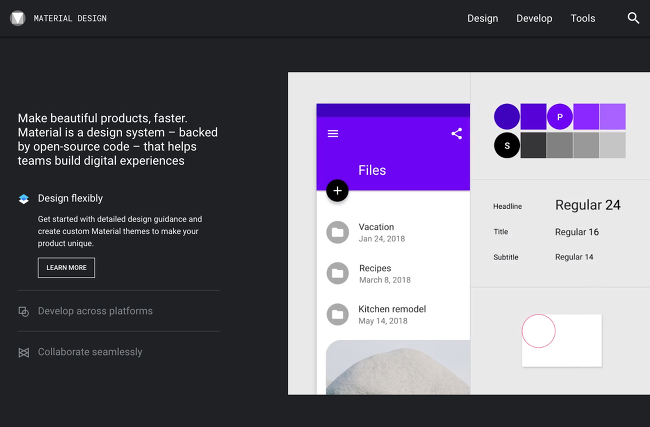Click the Design flexibly layers icon
The image size is (650, 427).
click(x=24, y=199)
